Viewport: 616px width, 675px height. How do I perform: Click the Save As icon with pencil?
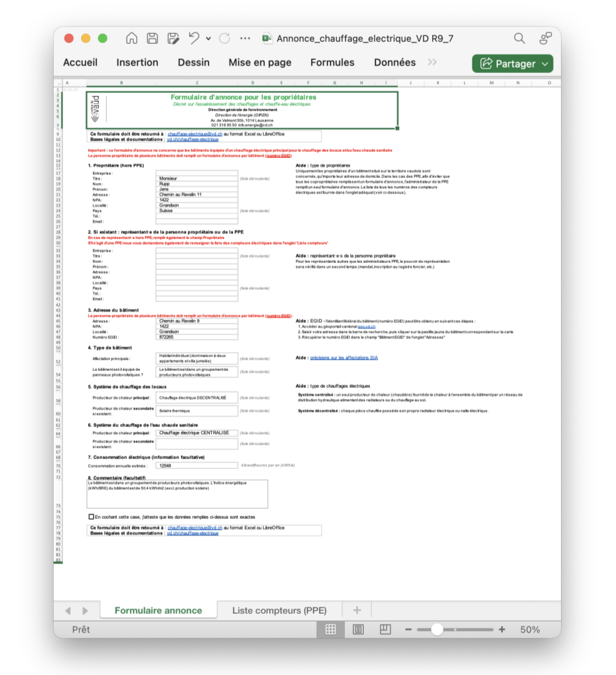(x=173, y=38)
